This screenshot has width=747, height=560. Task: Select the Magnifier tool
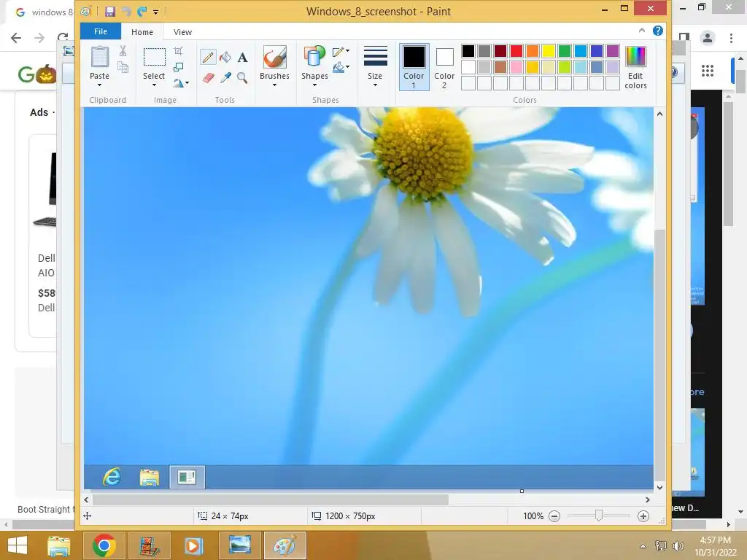[x=242, y=77]
